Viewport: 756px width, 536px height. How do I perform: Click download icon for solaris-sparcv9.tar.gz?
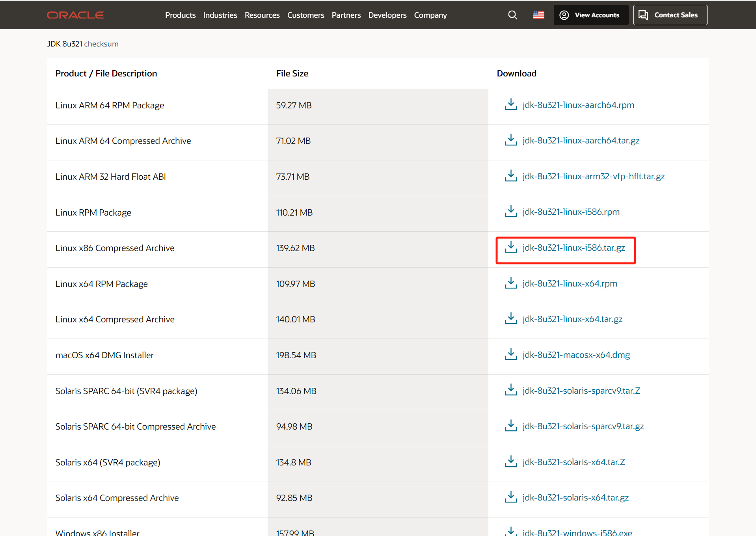[x=511, y=426]
